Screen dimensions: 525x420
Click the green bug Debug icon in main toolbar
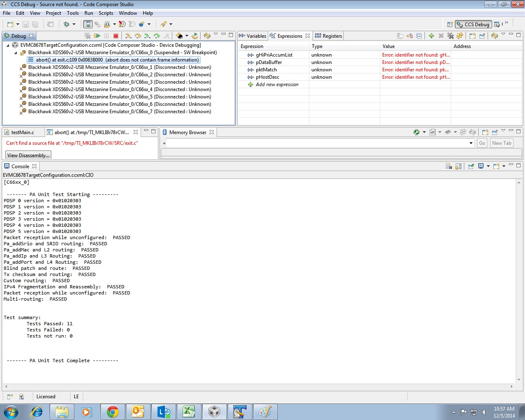66,24
